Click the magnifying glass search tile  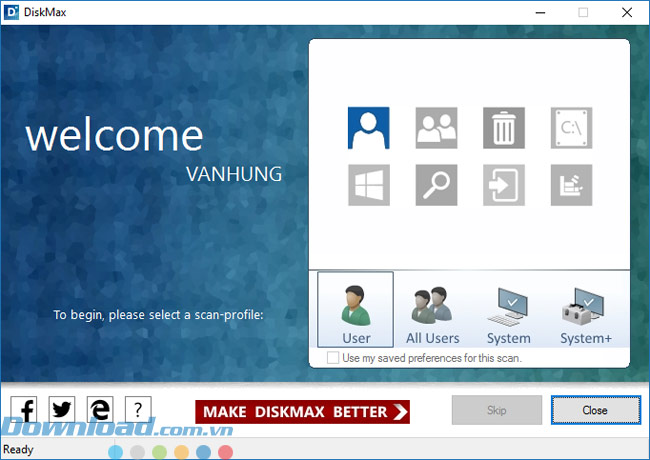436,185
